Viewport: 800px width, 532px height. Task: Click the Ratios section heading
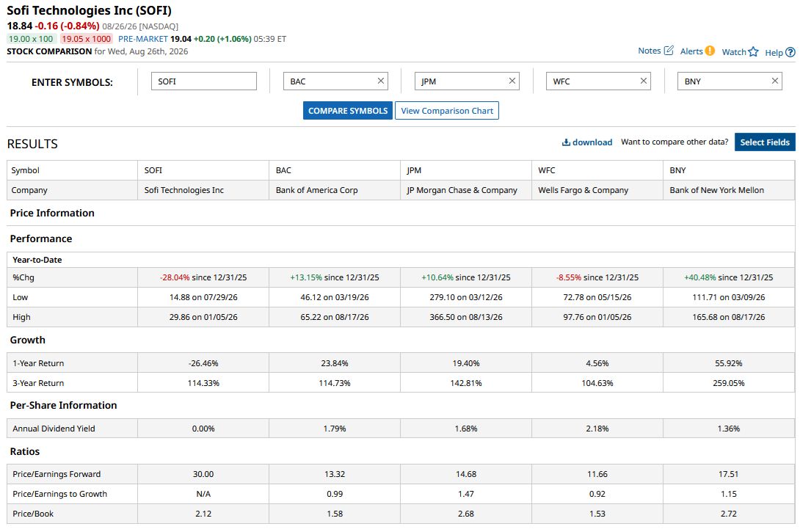click(24, 451)
